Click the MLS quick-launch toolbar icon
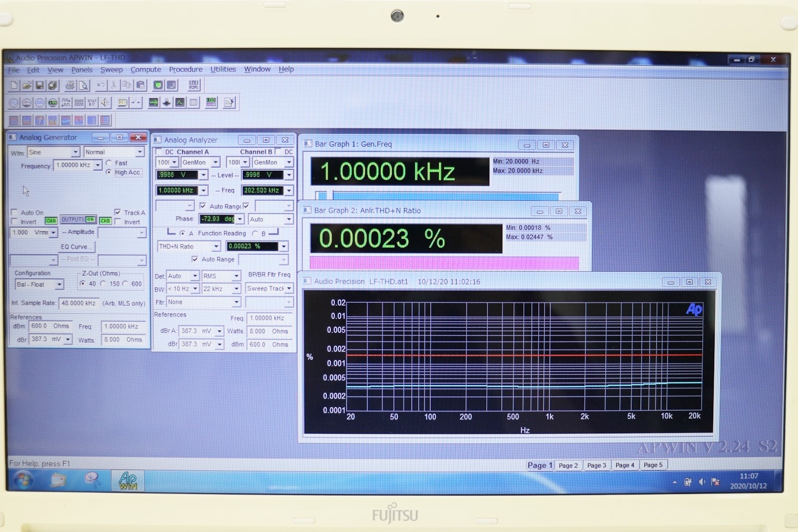Viewport: 798px width, 532px height. click(x=79, y=120)
